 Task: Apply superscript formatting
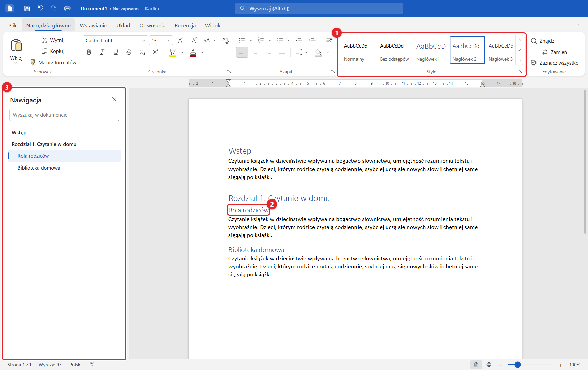[x=155, y=52]
